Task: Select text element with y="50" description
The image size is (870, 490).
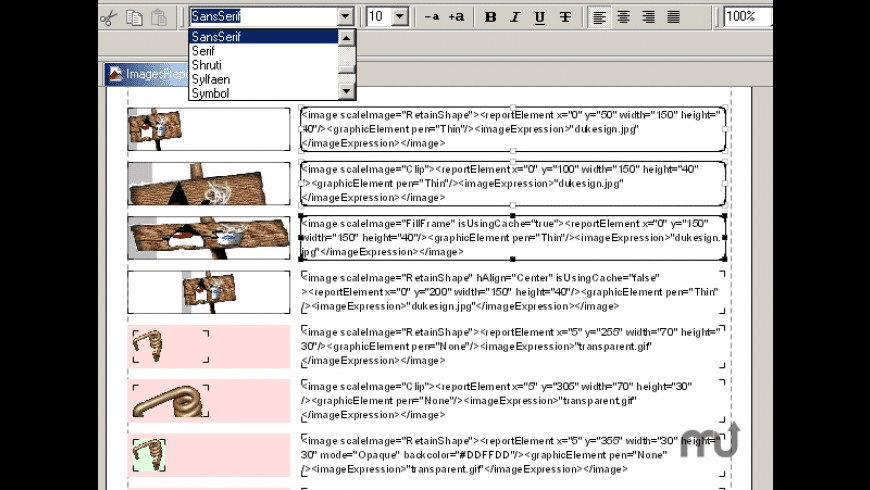Action: (x=513, y=129)
